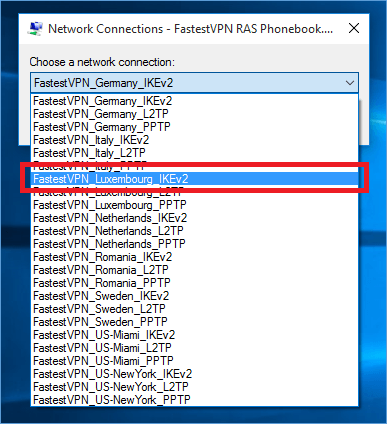The height and width of the screenshot is (424, 387).
Task: Choose FastestVPN_Netherlands_PPTP option
Action: tap(194, 244)
